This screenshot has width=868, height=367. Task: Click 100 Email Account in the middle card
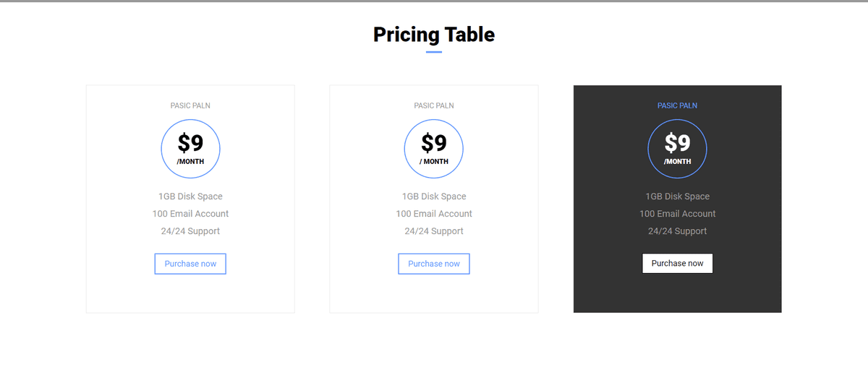click(434, 214)
